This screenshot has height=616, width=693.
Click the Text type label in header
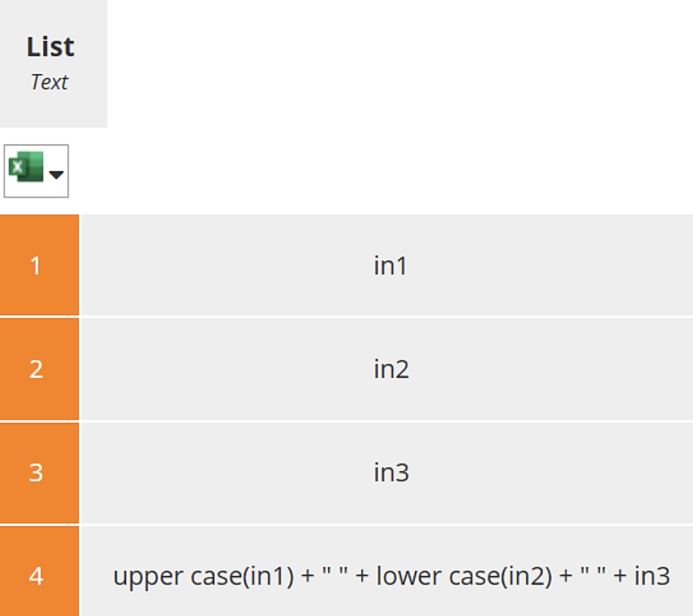click(49, 82)
